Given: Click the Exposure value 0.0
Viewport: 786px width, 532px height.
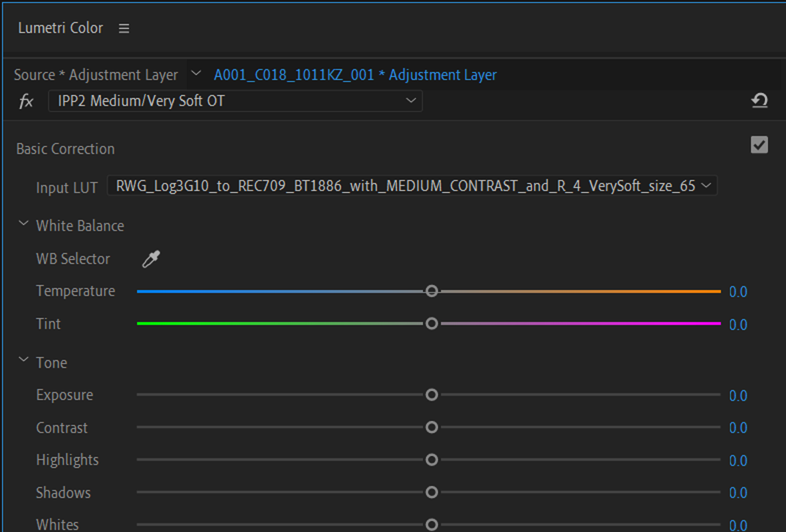Looking at the screenshot, I should [x=738, y=396].
